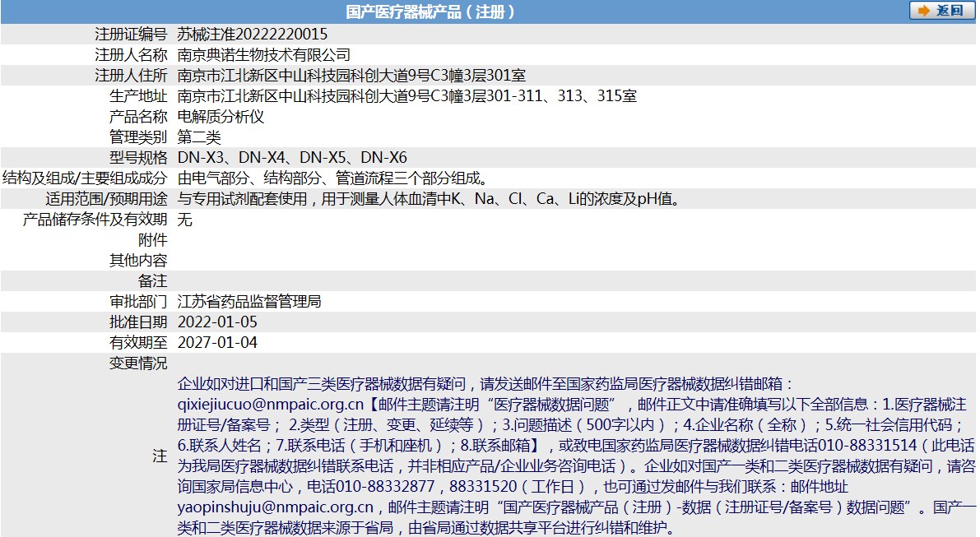
Task: Click the 产品名称 label
Action: (x=139, y=117)
